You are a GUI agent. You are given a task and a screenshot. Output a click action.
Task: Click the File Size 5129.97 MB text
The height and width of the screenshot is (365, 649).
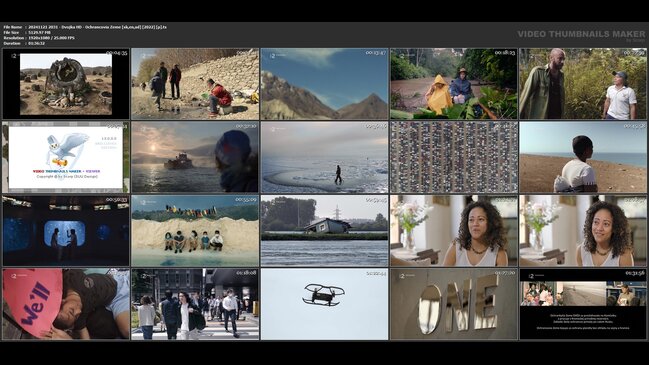[27, 32]
